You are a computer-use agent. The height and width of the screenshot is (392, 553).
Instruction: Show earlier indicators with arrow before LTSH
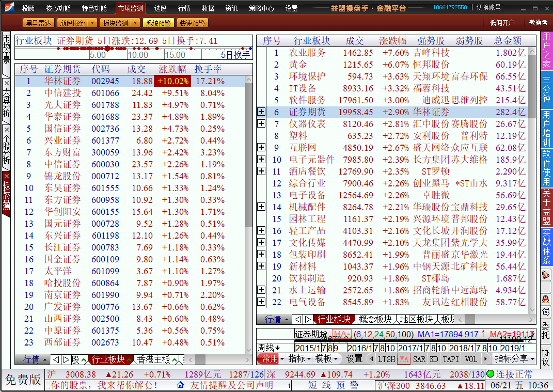[371, 359]
